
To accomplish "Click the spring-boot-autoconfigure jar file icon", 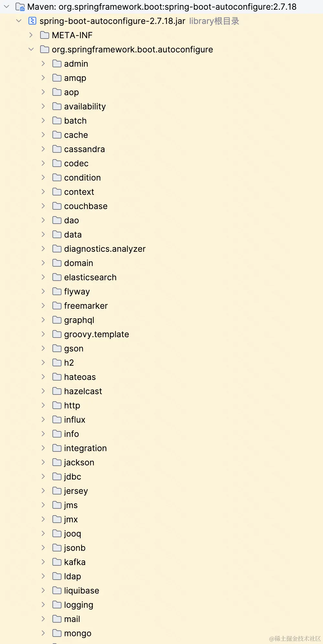I will [32, 21].
